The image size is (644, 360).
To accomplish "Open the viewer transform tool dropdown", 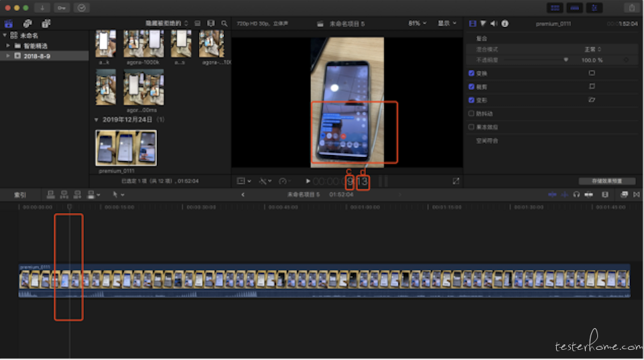I will click(x=244, y=181).
